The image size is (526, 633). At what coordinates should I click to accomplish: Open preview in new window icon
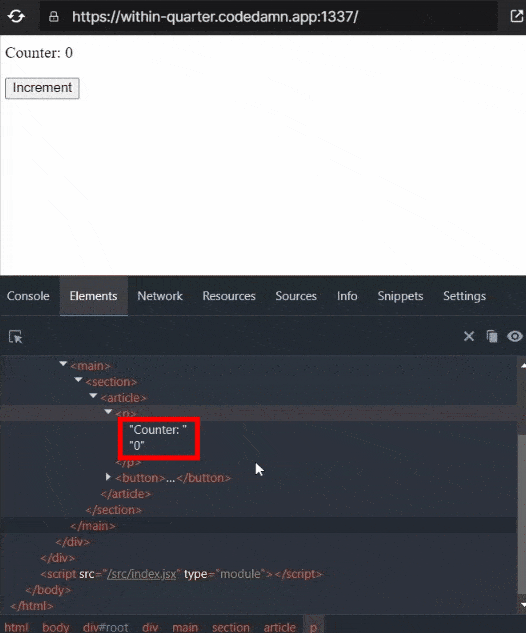[x=516, y=16]
